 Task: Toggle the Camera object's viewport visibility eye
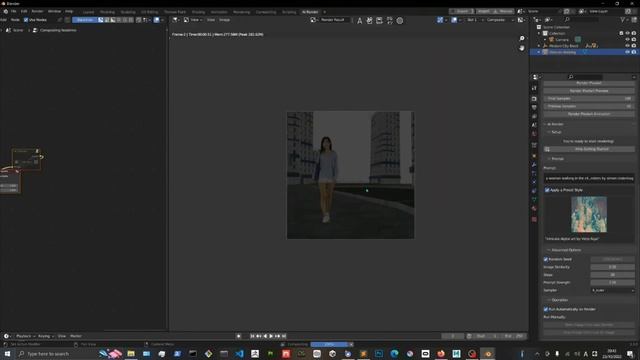(x=628, y=40)
